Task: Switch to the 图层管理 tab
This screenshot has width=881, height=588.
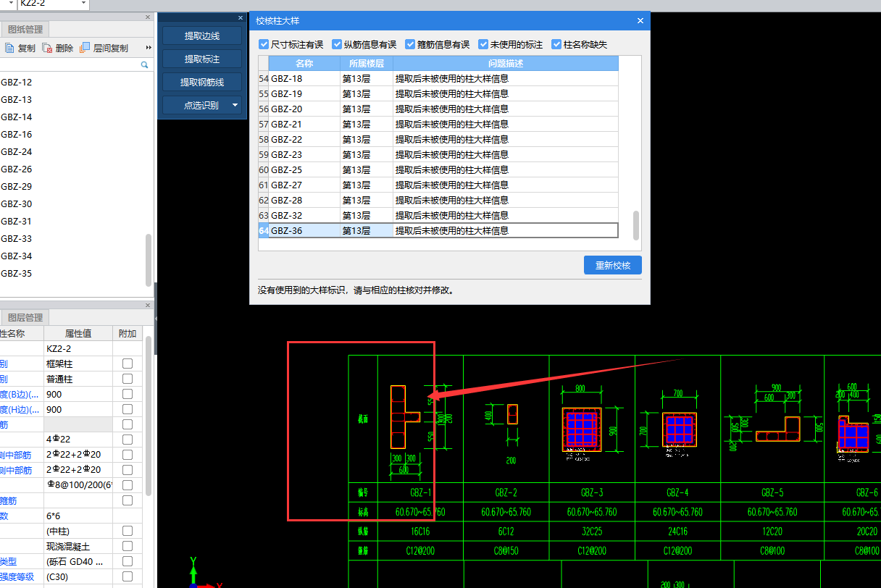Action: click(26, 318)
